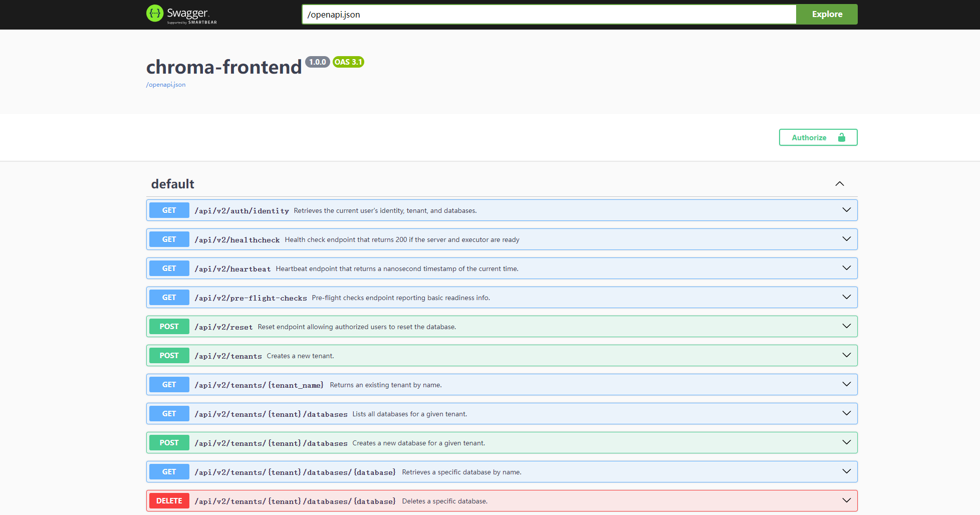Click the 1.0.0 version badge
This screenshot has height=515, width=980.
317,62
